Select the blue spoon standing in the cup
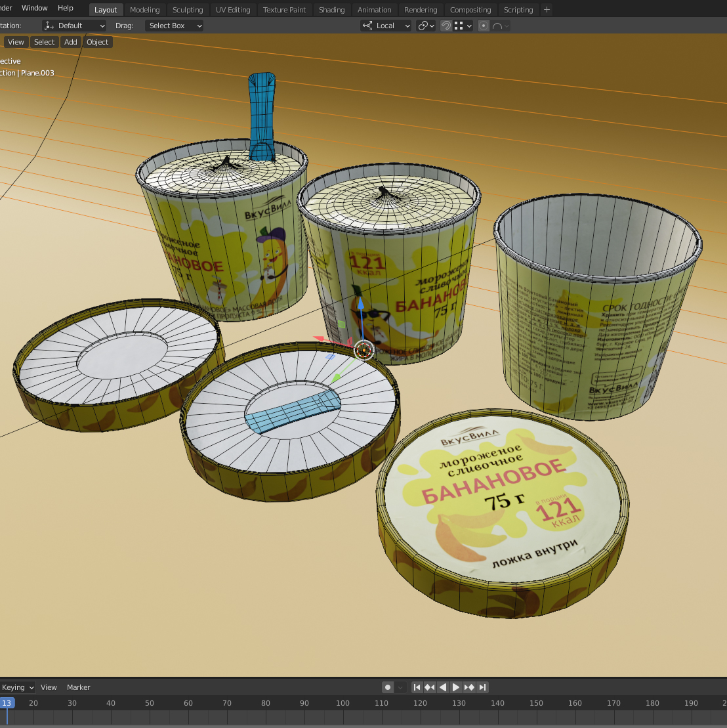727x728 pixels. click(262, 116)
